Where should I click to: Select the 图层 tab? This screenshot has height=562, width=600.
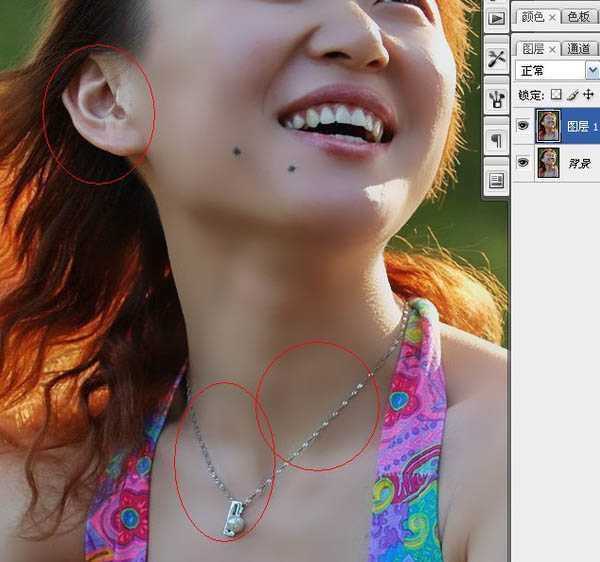(x=532, y=48)
